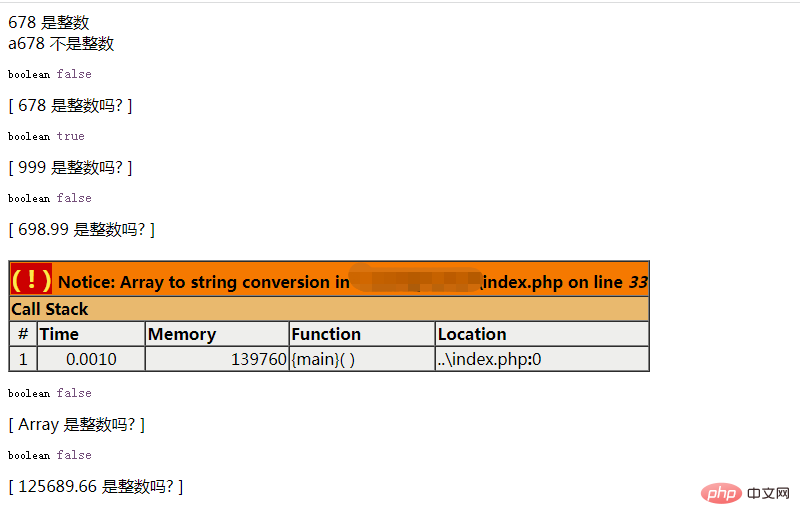Click the Location column header
The width and height of the screenshot is (800, 526).
542,334
